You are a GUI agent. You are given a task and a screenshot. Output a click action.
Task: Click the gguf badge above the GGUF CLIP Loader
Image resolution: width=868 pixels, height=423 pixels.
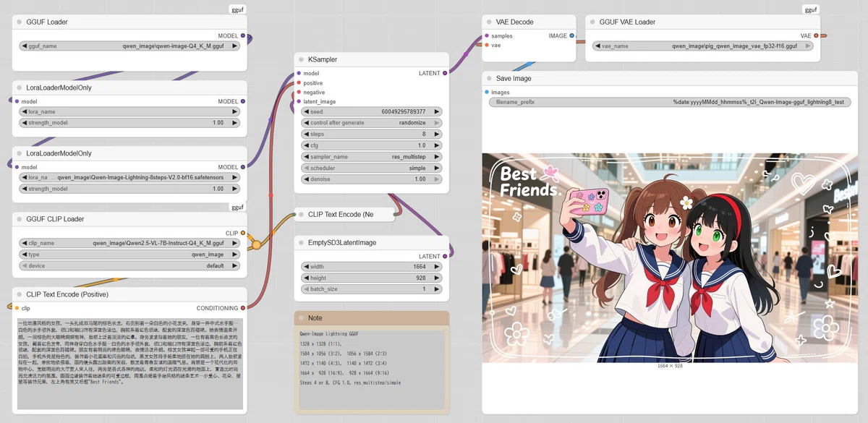[237, 207]
